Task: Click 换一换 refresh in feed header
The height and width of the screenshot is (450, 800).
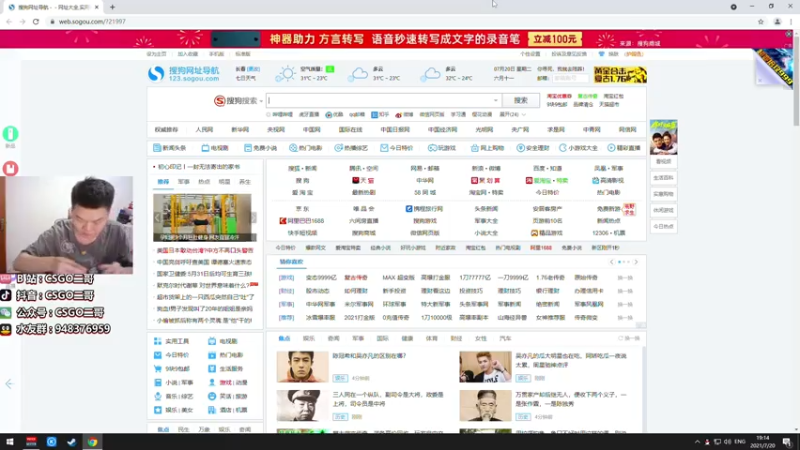Action: (x=629, y=338)
